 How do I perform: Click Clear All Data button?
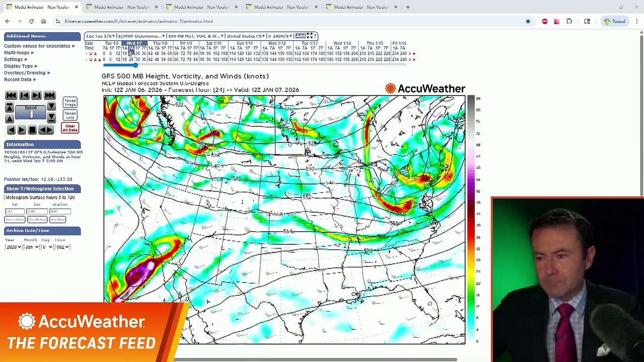70,128
